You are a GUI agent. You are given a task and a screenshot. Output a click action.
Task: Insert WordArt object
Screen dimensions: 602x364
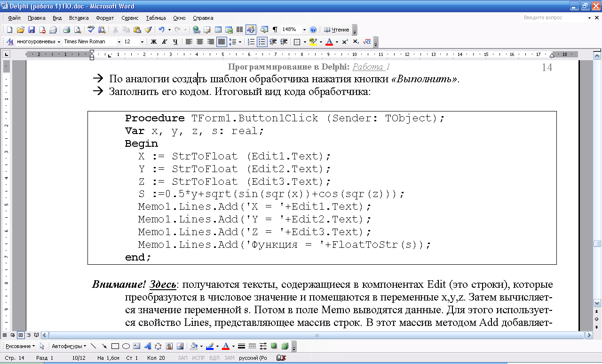pyautogui.click(x=148, y=346)
